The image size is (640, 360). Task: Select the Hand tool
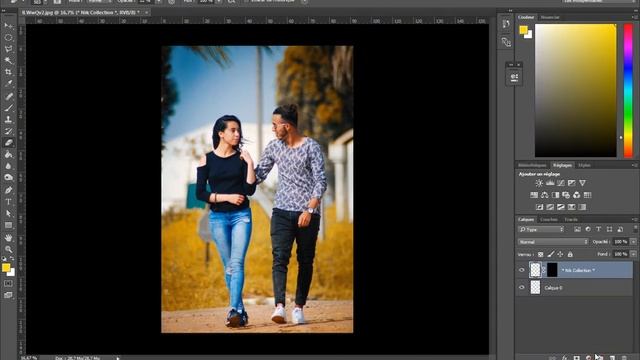click(x=8, y=238)
